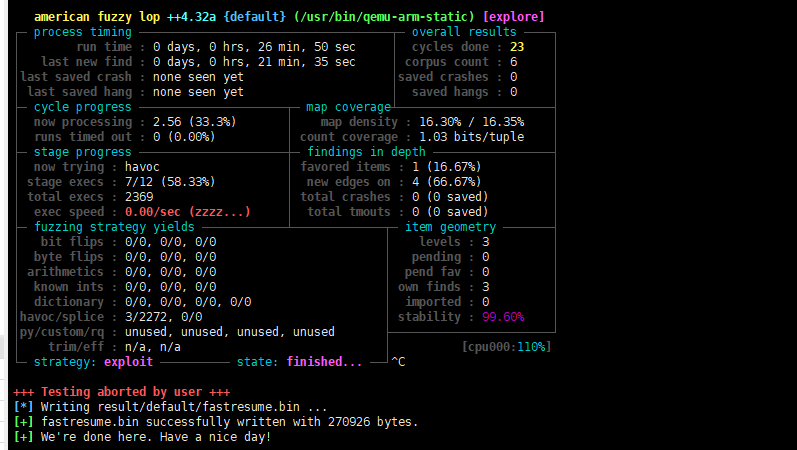Select the pending value '0'
The width and height of the screenshot is (797, 450).
click(x=485, y=257)
